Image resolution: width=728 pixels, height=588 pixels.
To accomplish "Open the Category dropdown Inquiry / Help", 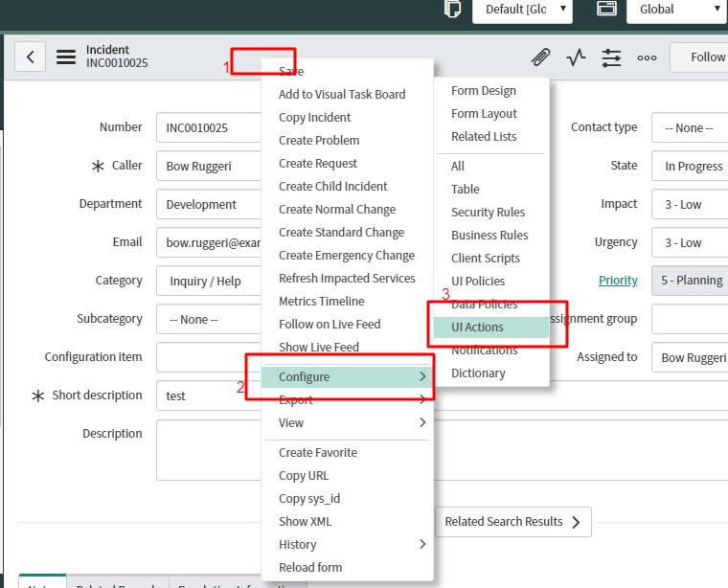I will tap(209, 281).
